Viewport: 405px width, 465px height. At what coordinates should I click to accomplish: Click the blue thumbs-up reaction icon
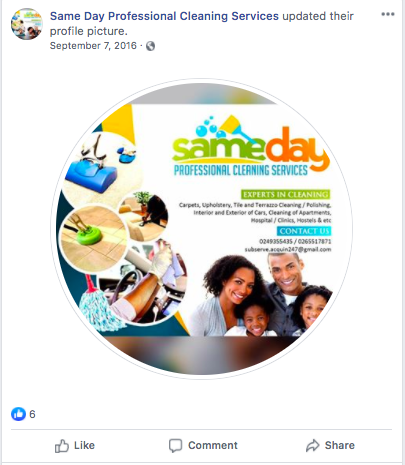18,414
